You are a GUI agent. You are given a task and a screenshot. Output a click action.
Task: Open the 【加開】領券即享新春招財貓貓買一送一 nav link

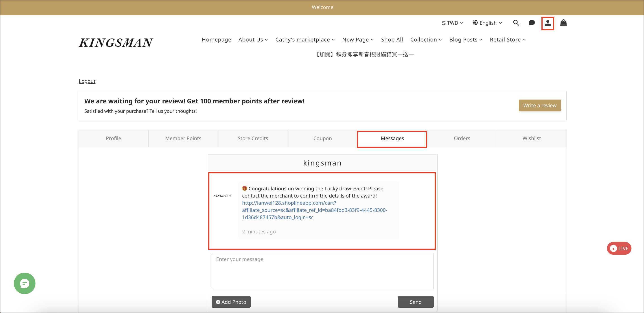click(x=364, y=54)
